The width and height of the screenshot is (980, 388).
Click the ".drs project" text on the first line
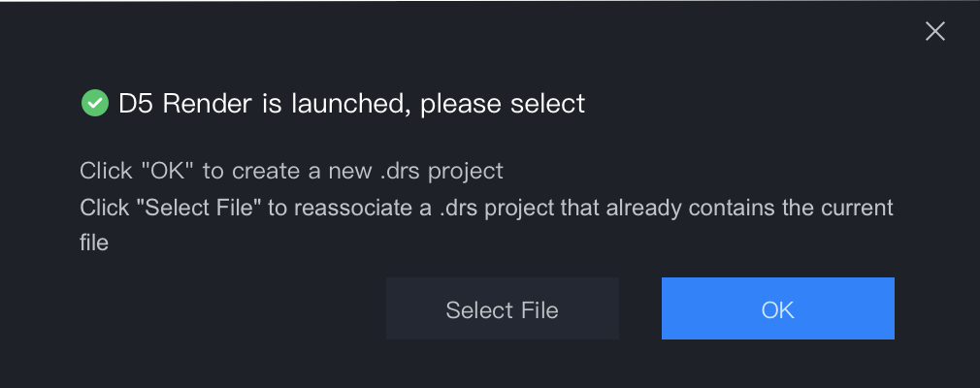pyautogui.click(x=441, y=171)
